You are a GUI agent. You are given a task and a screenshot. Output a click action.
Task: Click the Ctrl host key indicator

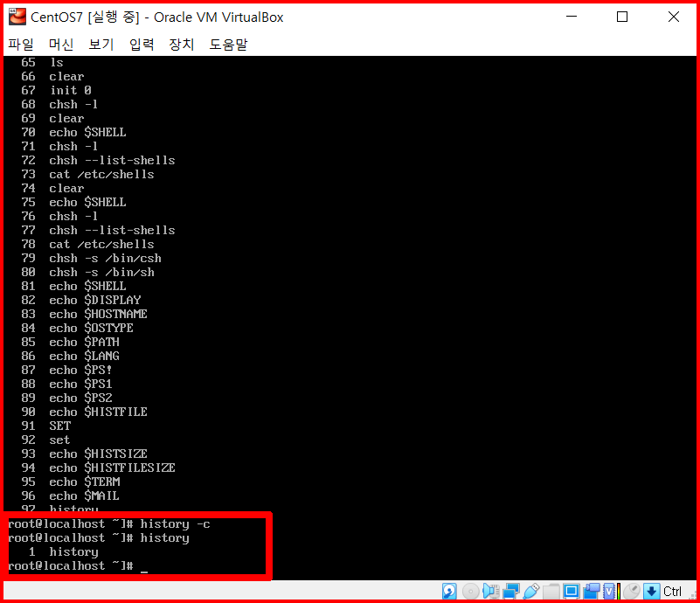pyautogui.click(x=672, y=592)
